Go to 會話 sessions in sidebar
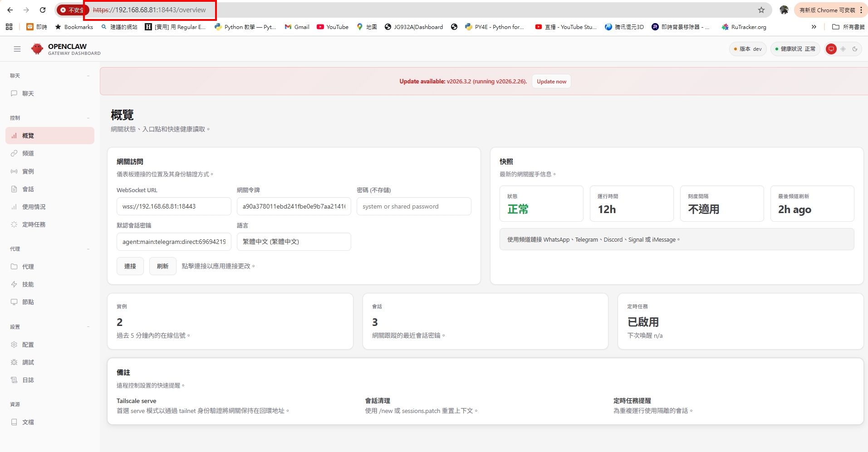 28,189
